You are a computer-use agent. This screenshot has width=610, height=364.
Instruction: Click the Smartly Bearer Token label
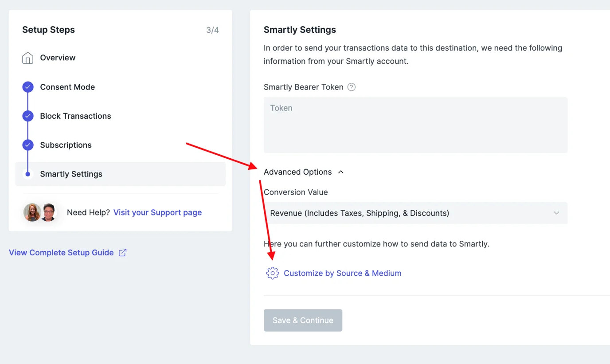click(x=303, y=87)
